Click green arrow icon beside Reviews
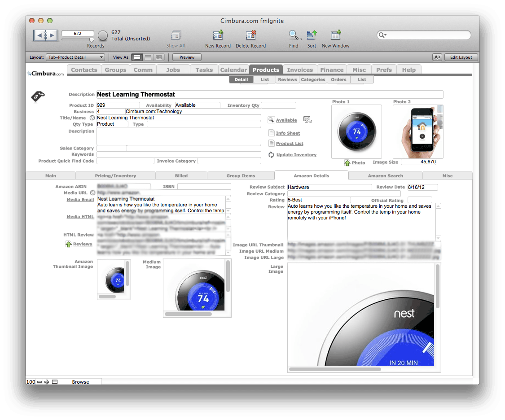 click(x=69, y=244)
